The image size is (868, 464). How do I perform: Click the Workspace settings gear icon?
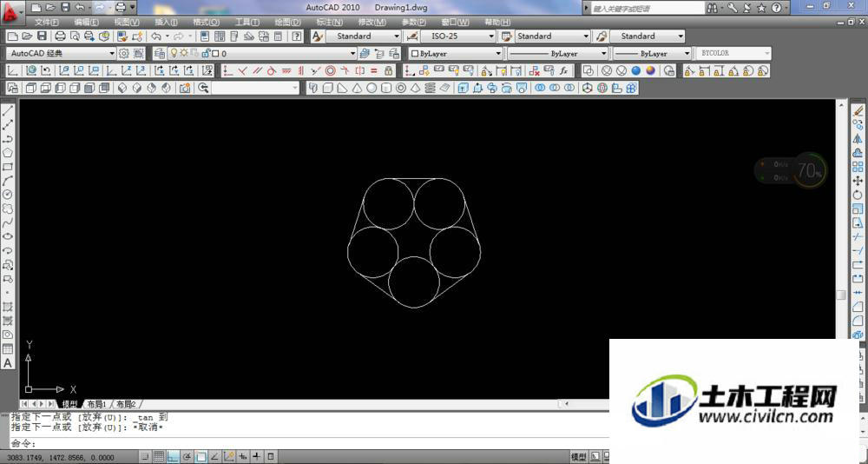click(x=124, y=53)
